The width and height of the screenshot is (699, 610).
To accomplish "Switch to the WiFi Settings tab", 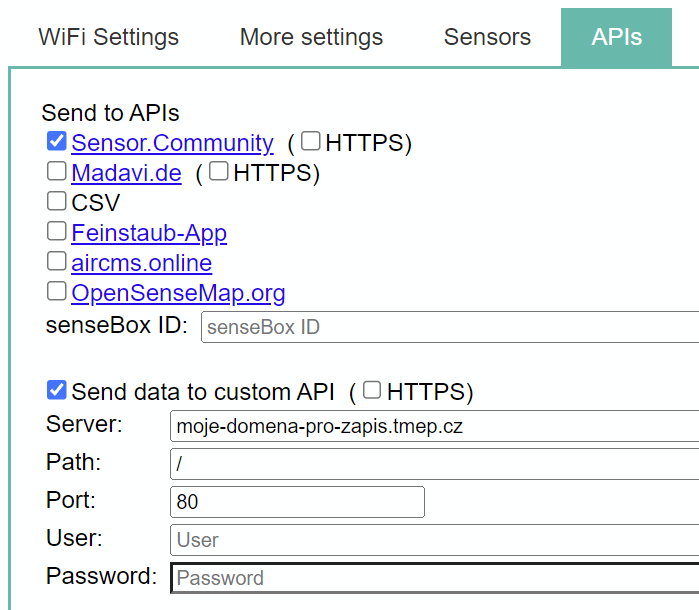I will (x=108, y=37).
